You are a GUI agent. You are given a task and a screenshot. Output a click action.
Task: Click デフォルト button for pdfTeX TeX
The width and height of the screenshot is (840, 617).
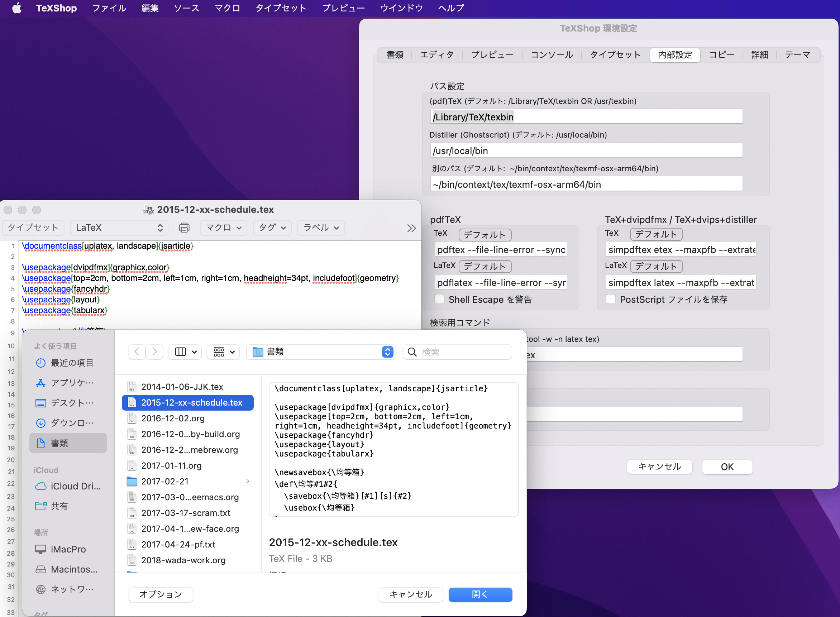[485, 235]
